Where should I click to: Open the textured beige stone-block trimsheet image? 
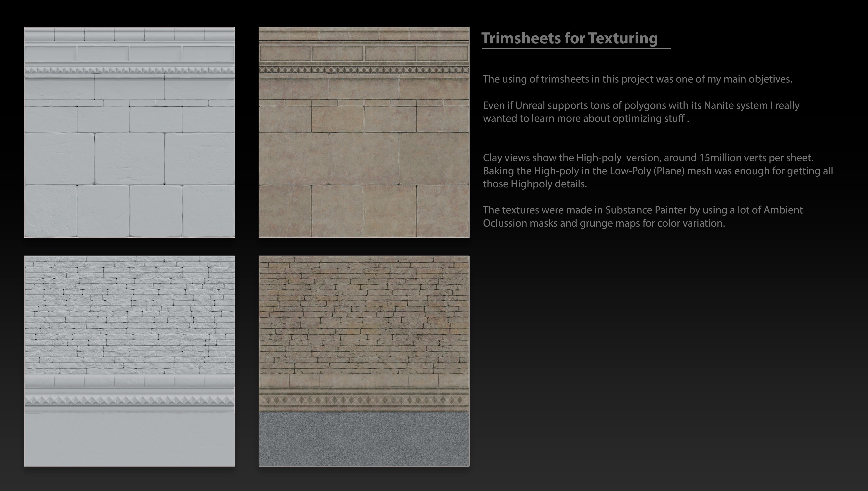tap(364, 133)
